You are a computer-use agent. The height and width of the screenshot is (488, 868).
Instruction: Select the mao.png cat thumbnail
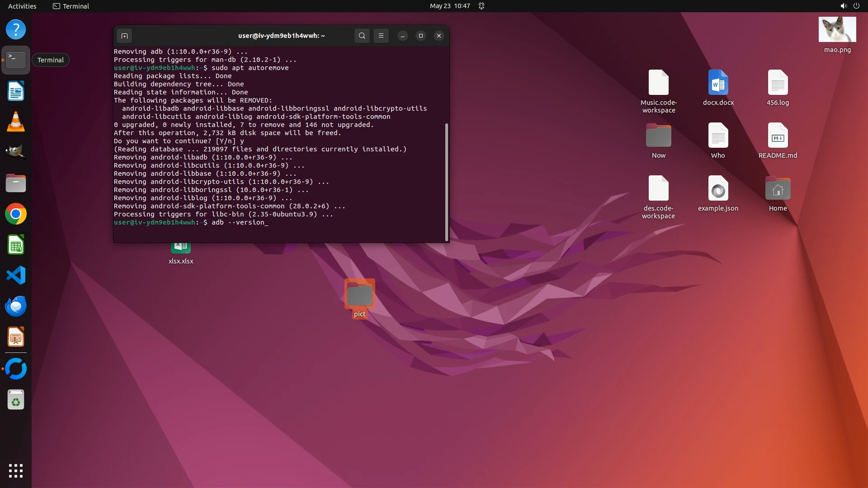click(x=837, y=30)
